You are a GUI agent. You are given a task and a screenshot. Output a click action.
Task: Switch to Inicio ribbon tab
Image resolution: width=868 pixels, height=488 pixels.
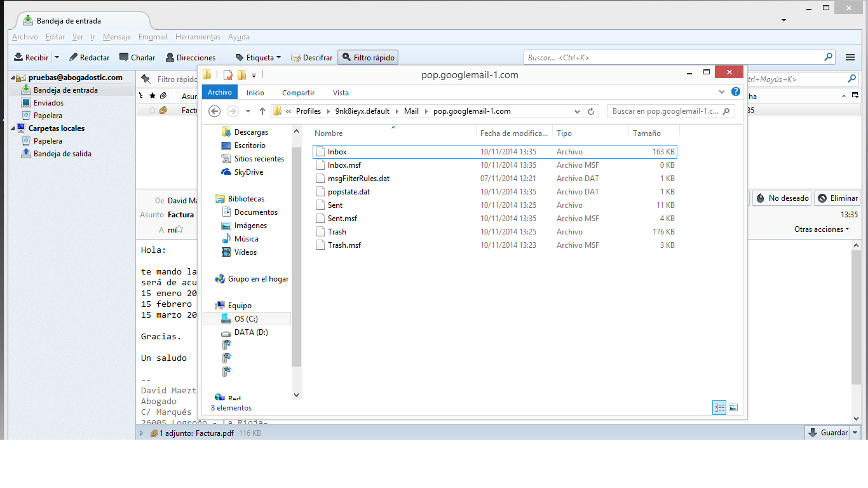[x=255, y=93]
